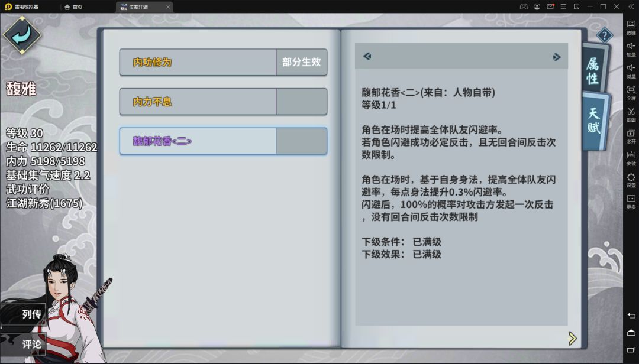Image resolution: width=639 pixels, height=364 pixels.
Task: Click the empty status cell beside 内力不息
Action: (x=302, y=102)
